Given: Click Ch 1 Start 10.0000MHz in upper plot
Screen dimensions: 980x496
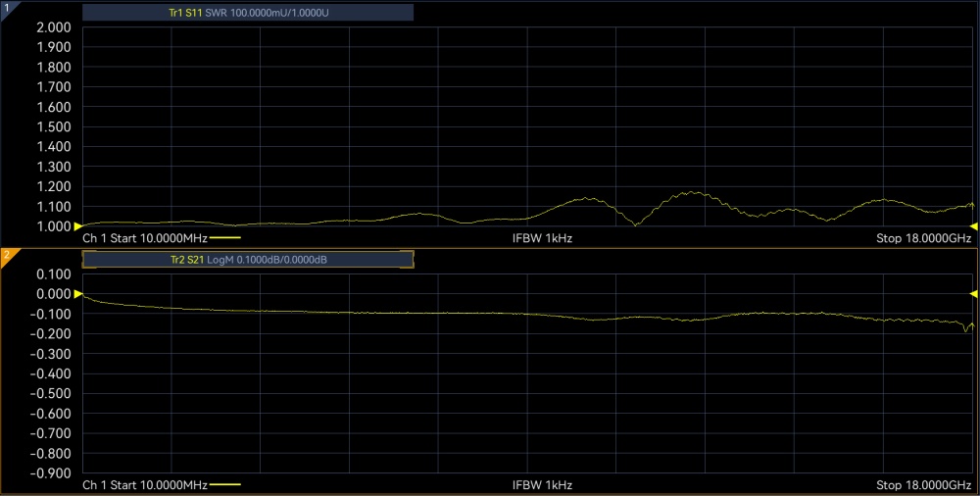Looking at the screenshot, I should click(144, 238).
